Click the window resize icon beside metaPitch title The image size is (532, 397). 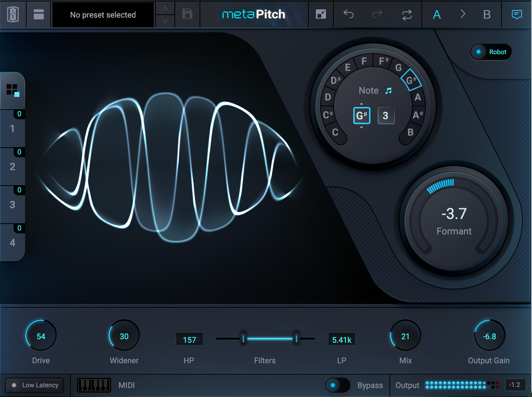pyautogui.click(x=321, y=14)
